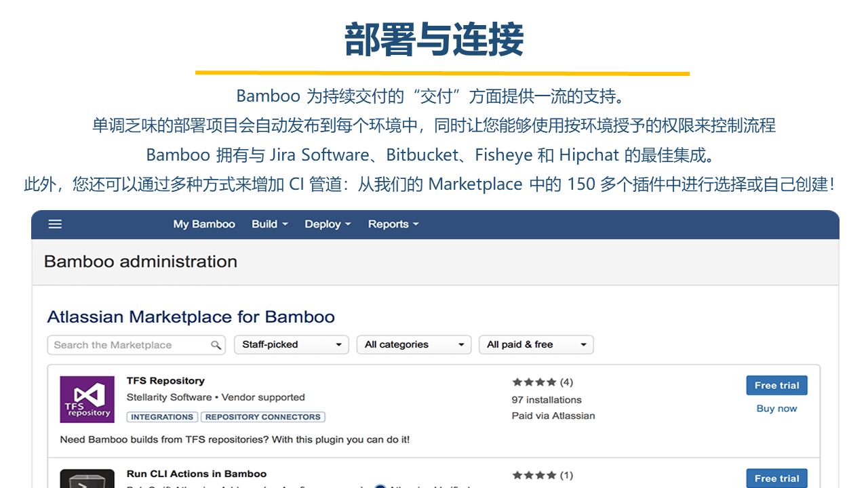Expand the Build menu
868x488 pixels.
[x=270, y=224]
